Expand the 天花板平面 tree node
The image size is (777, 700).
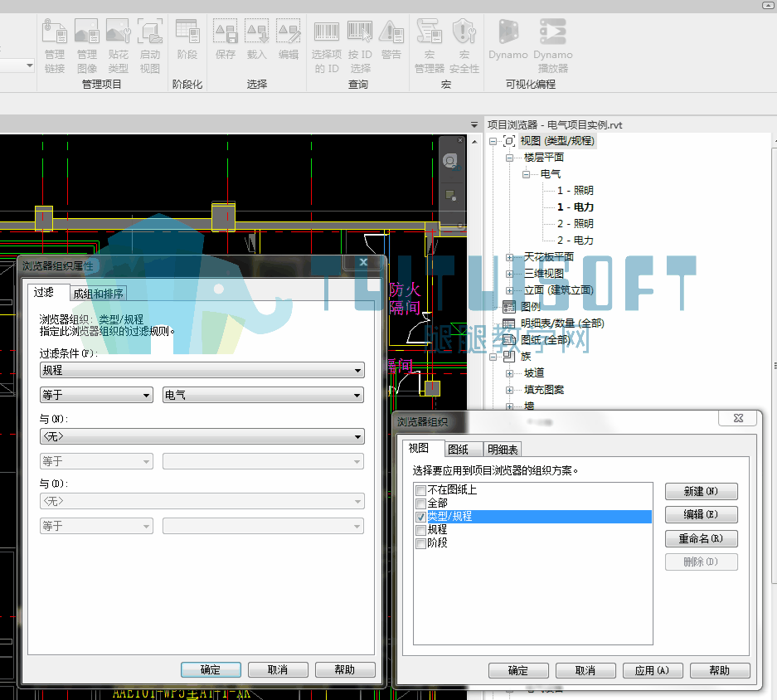coord(509,257)
